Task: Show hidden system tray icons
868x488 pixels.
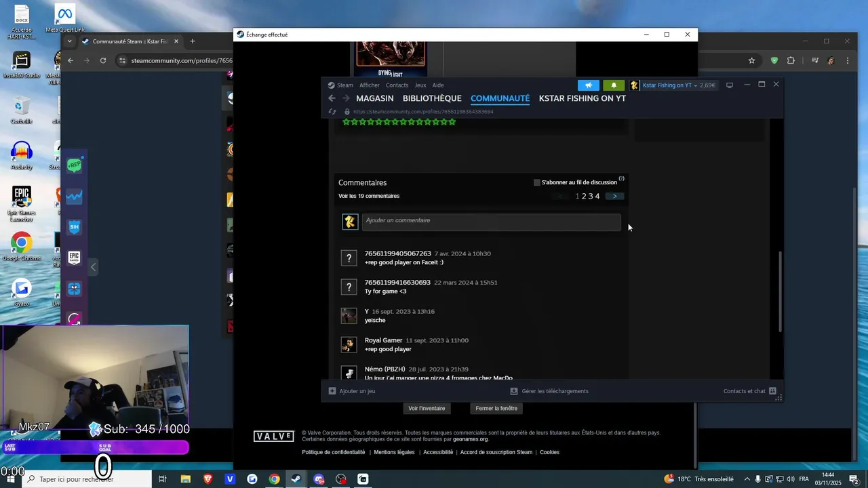Action: pos(747,479)
